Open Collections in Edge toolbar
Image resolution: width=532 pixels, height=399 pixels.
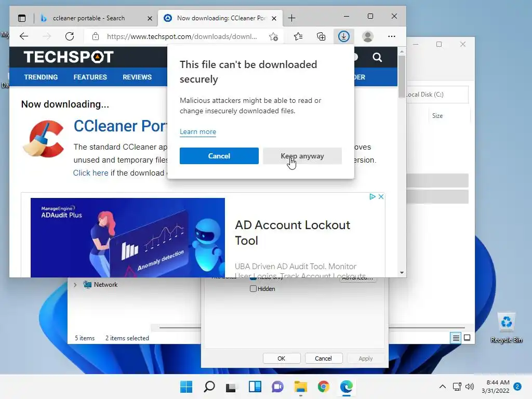(x=321, y=36)
